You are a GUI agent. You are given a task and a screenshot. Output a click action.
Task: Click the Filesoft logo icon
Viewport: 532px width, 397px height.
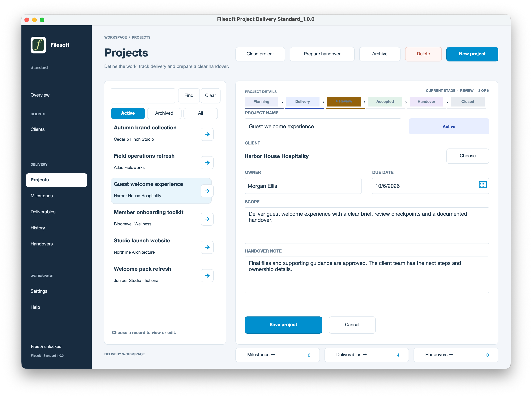coord(38,45)
